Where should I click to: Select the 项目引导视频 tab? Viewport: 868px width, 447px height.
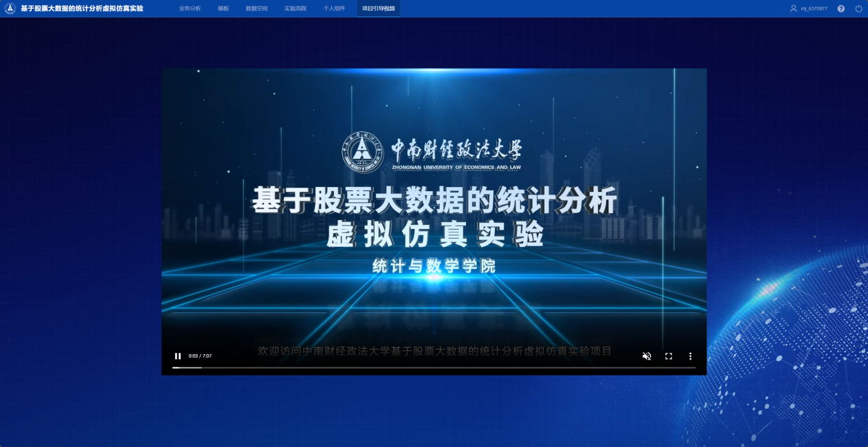pos(379,8)
